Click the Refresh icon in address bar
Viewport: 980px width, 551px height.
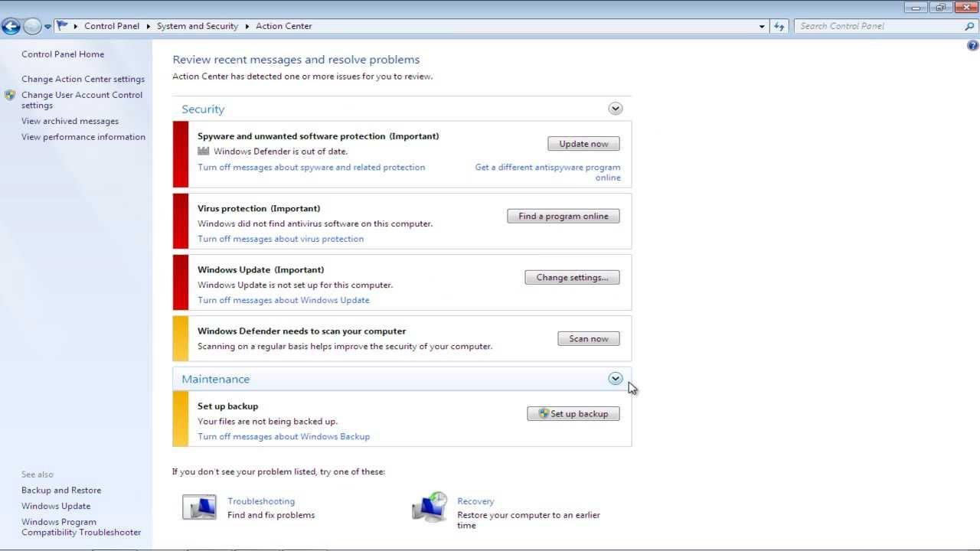[x=779, y=25]
